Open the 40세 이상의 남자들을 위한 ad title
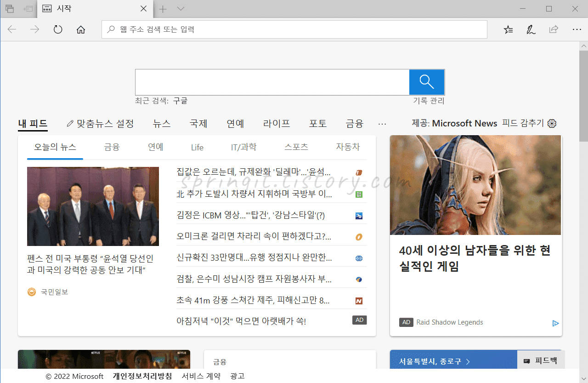The height and width of the screenshot is (383, 588). pyautogui.click(x=475, y=258)
